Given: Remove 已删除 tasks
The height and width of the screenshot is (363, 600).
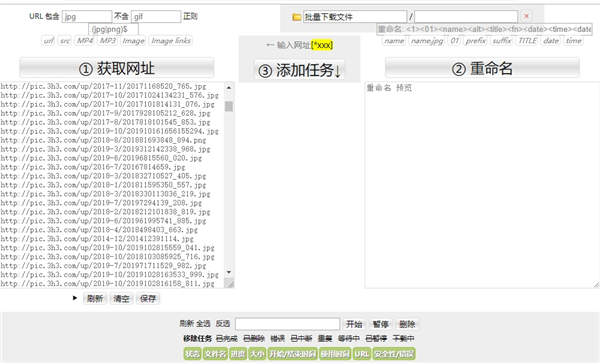Looking at the screenshot, I should pos(254,339).
